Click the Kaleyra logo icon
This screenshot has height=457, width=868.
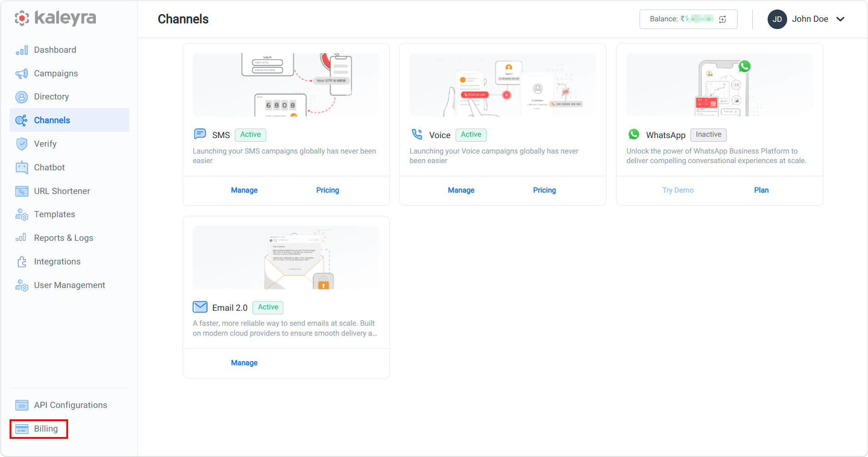coord(22,18)
